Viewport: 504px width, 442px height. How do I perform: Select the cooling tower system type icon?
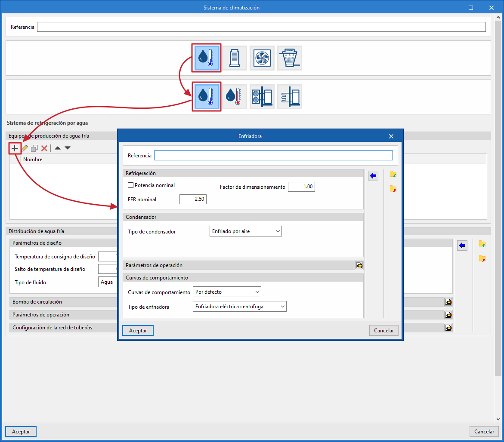pyautogui.click(x=290, y=58)
